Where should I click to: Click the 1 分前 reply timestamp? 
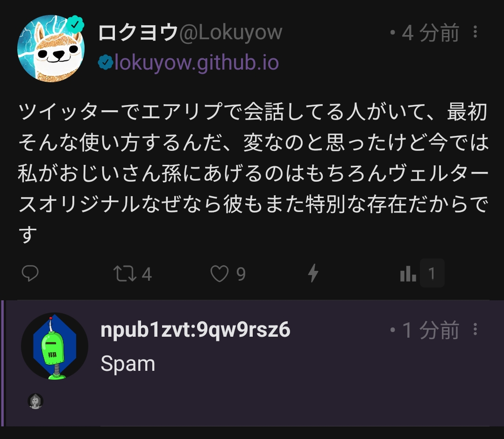(x=430, y=330)
